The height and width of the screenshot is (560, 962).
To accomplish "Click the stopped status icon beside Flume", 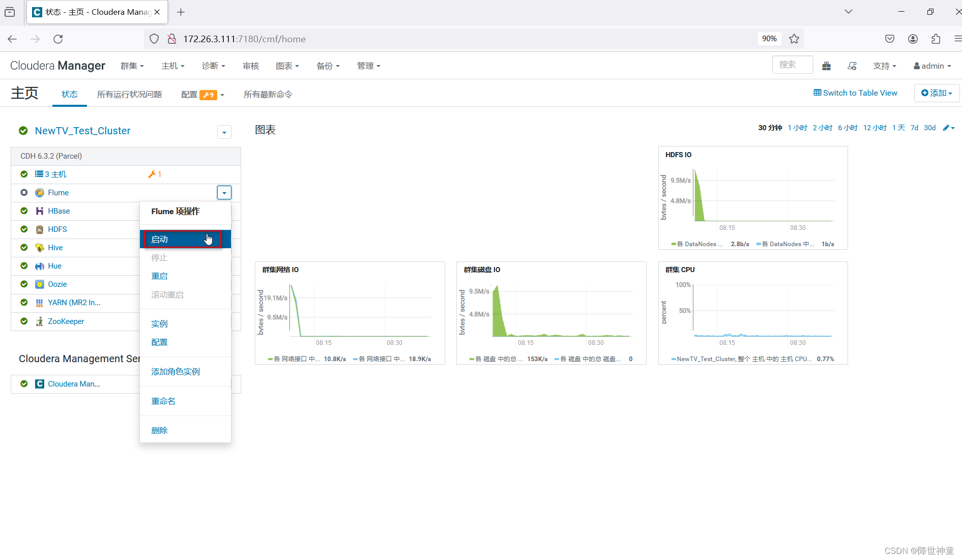I will (24, 193).
